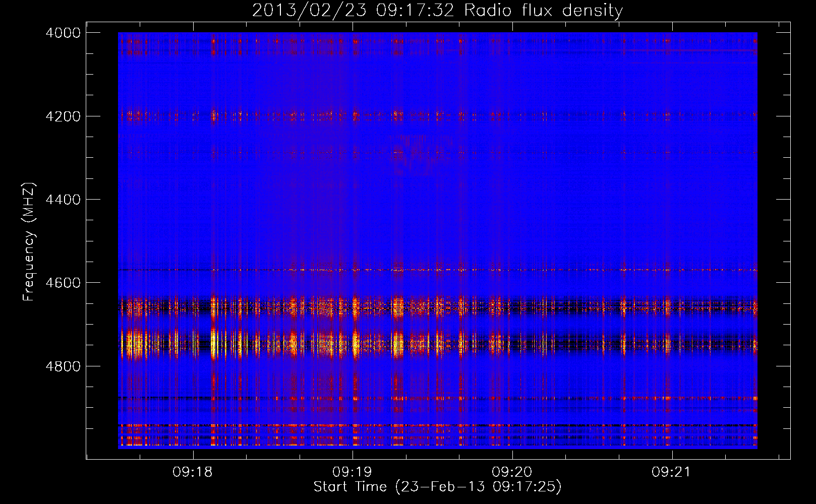The width and height of the screenshot is (816, 504).
Task: Click the 09:20 time axis label
Action: 512,472
